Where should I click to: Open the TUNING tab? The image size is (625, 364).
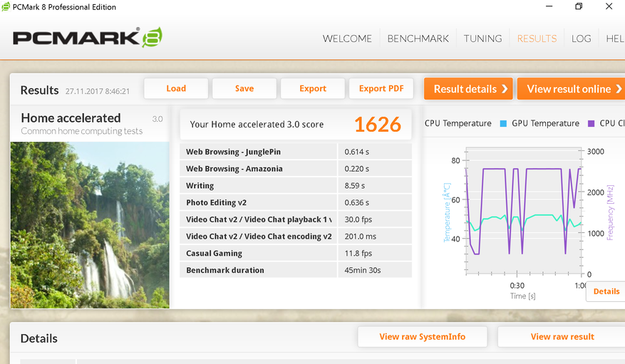[482, 38]
